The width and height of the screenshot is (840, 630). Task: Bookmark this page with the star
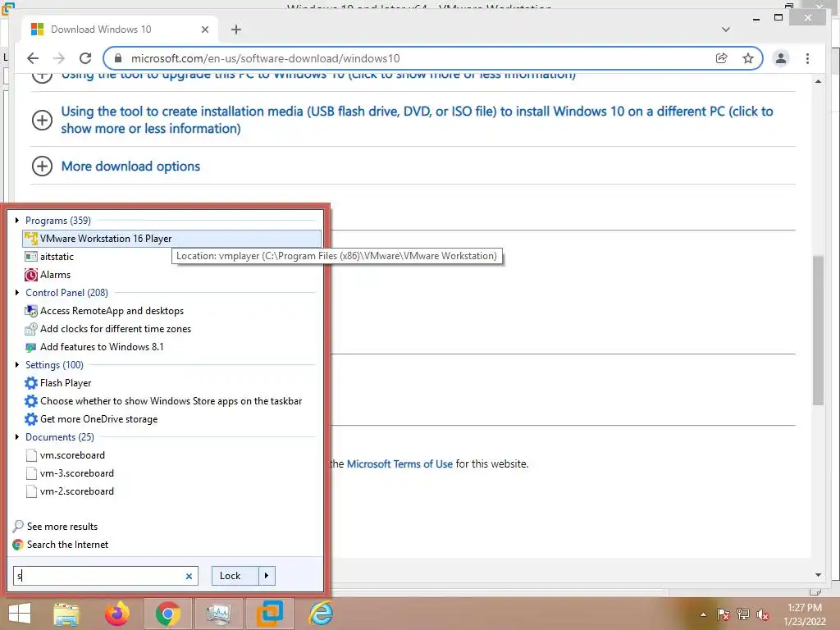tap(748, 58)
